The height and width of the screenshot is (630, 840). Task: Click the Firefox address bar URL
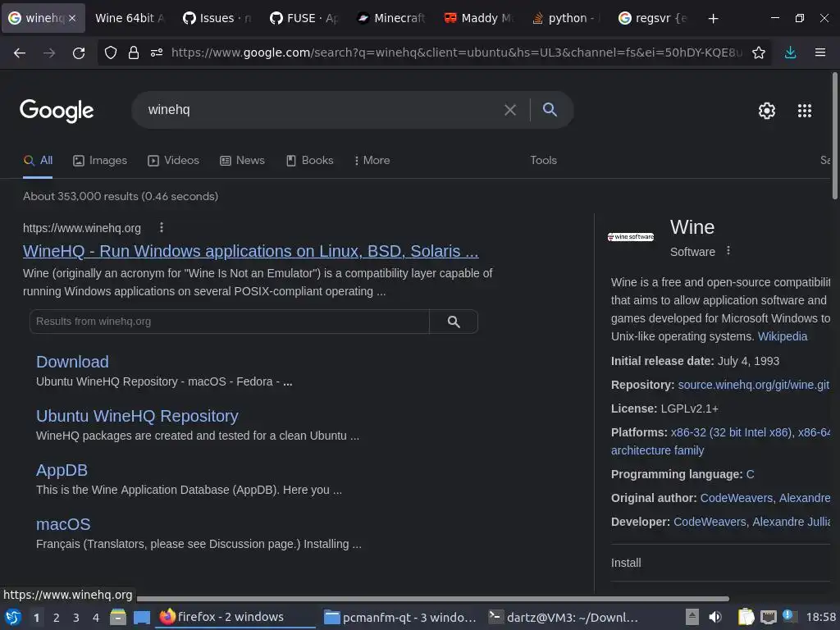(x=456, y=52)
